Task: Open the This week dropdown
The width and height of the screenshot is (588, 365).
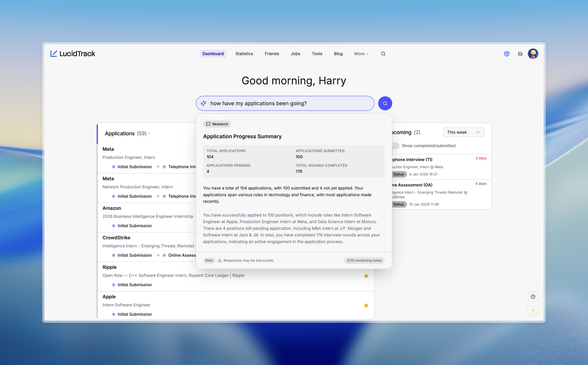Action: [463, 132]
